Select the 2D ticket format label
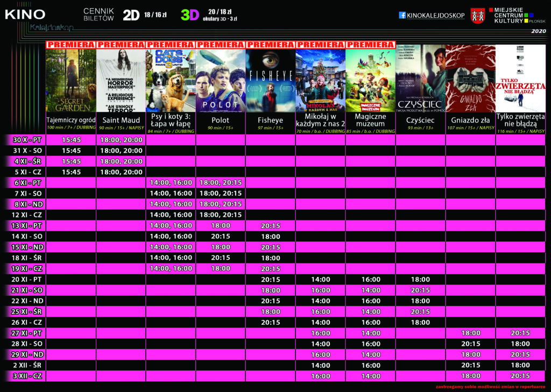Viewport: 551px width, 392px height. (x=131, y=16)
